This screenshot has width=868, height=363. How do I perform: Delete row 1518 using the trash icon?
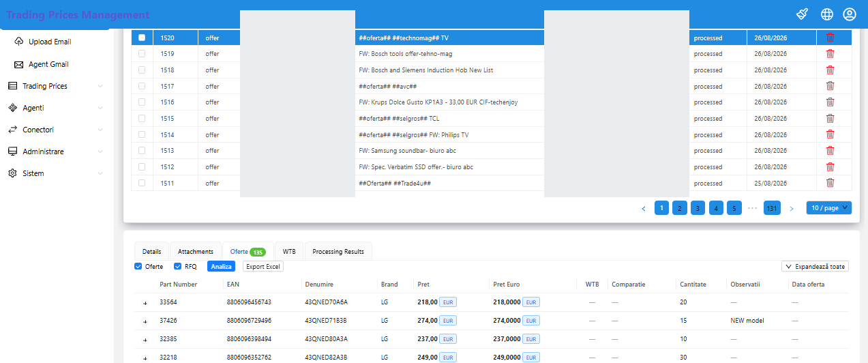830,70
